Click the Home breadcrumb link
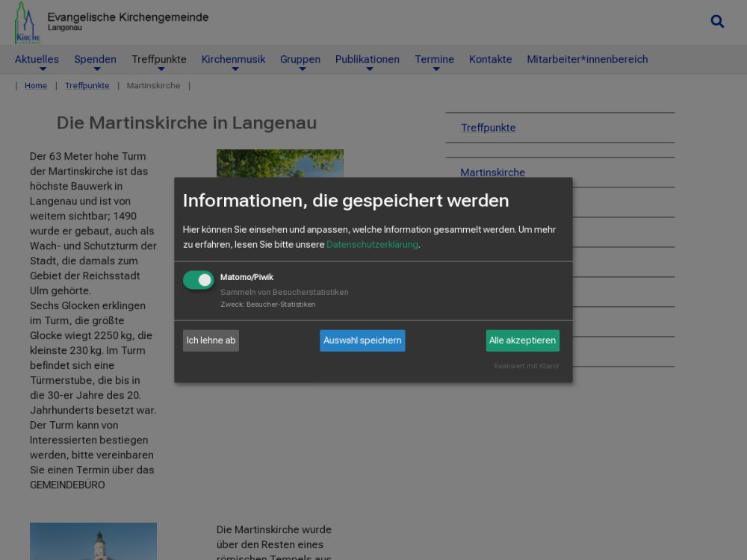The width and height of the screenshot is (747, 560). (36, 86)
